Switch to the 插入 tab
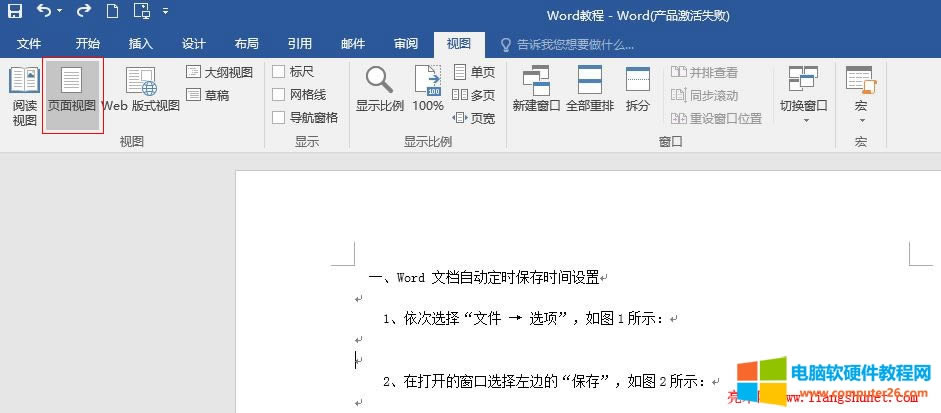Image resolution: width=941 pixels, height=413 pixels. click(140, 44)
